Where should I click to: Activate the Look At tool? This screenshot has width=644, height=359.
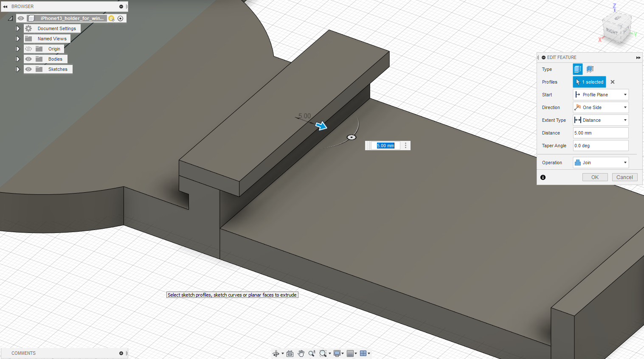point(290,353)
